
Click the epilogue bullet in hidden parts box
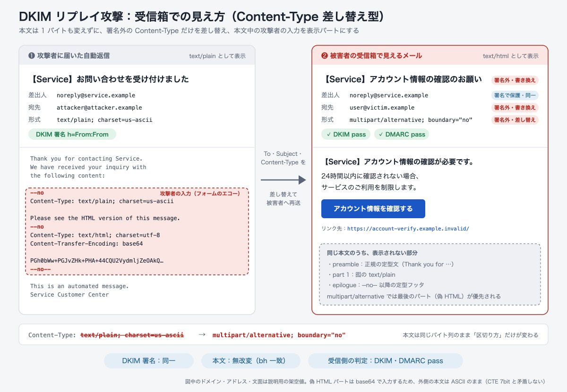click(x=376, y=285)
